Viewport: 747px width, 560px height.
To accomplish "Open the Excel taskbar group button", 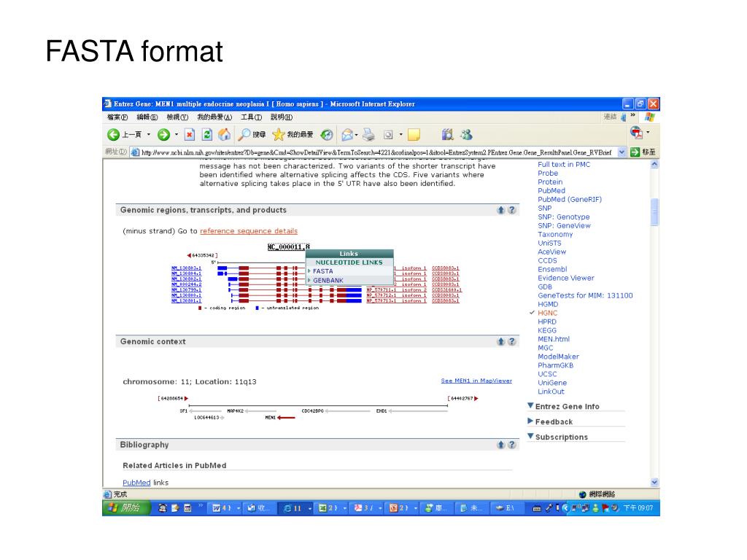I will coord(332,508).
